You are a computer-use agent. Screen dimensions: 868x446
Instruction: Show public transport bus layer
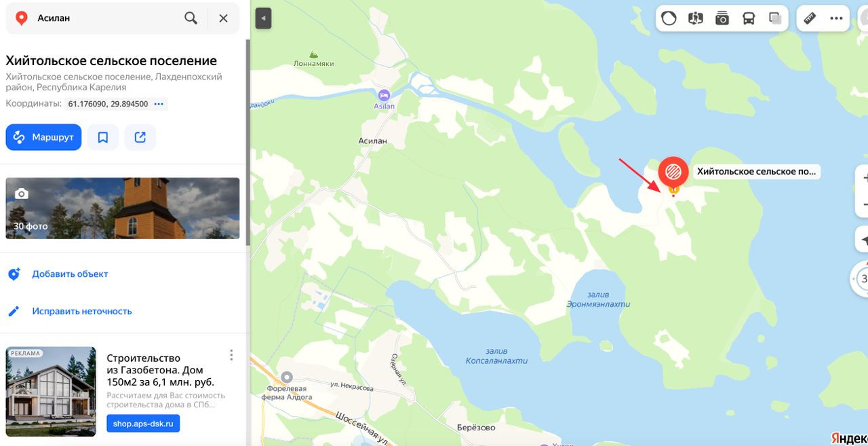point(749,18)
